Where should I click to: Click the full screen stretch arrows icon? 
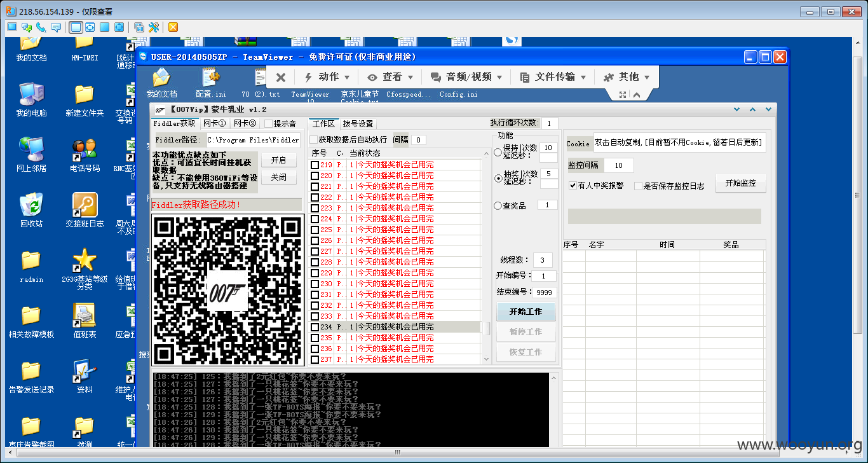click(119, 27)
